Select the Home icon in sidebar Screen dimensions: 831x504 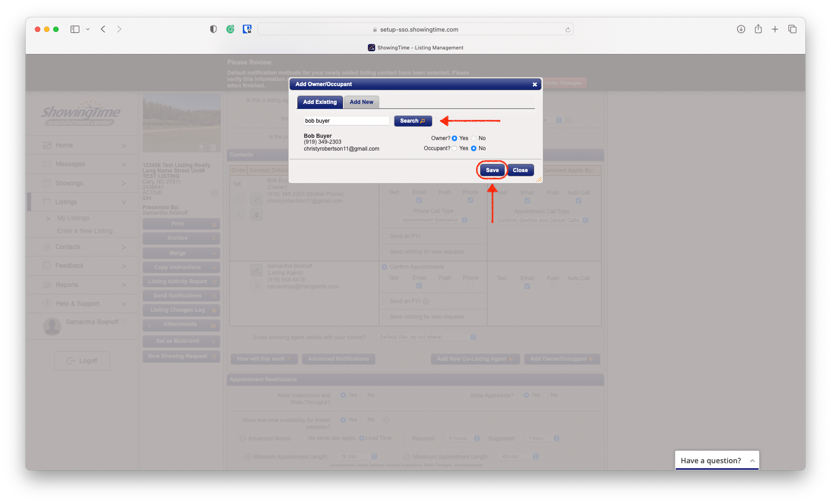47,145
